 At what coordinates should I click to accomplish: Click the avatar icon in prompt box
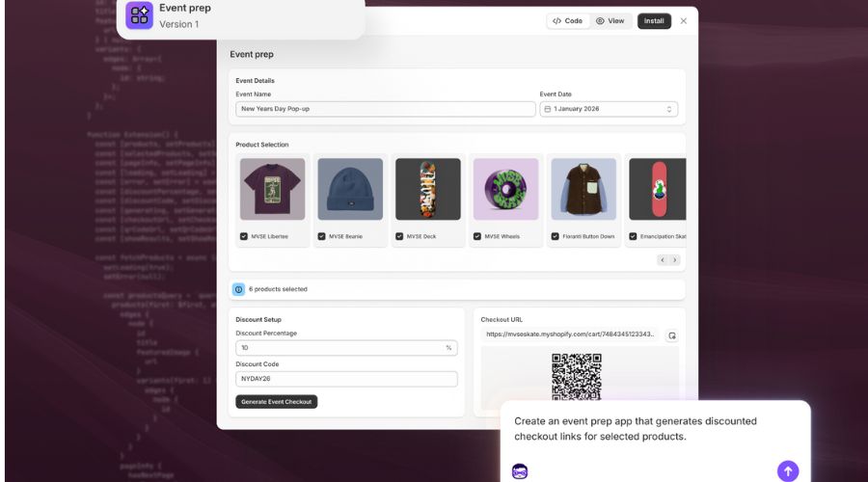tap(520, 471)
